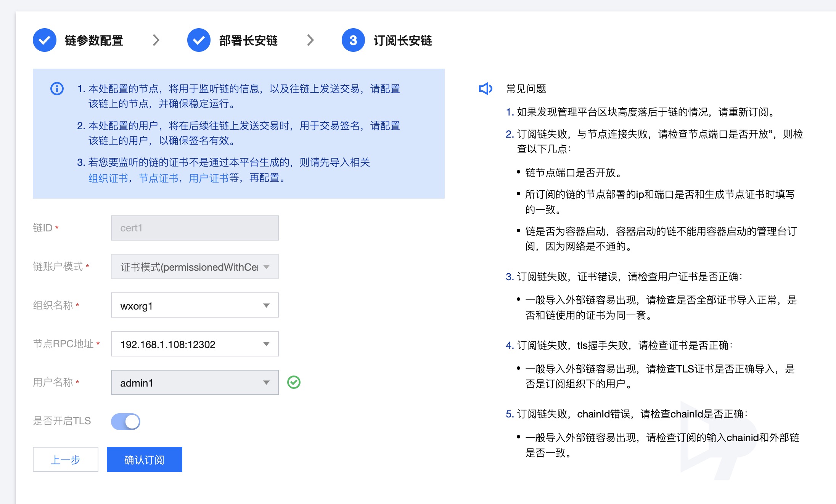Click the checkmark icon for 链参数配置 step
This screenshot has width=836, height=504.
click(45, 40)
